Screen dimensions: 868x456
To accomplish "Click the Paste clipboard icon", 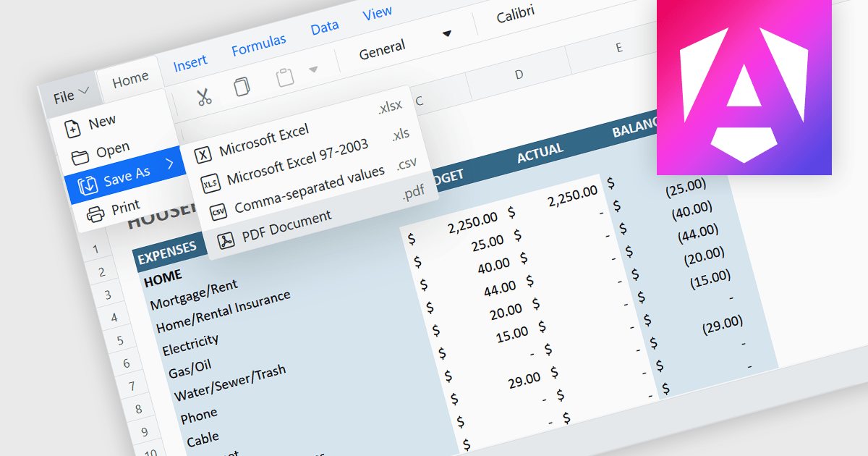I will coord(284,76).
